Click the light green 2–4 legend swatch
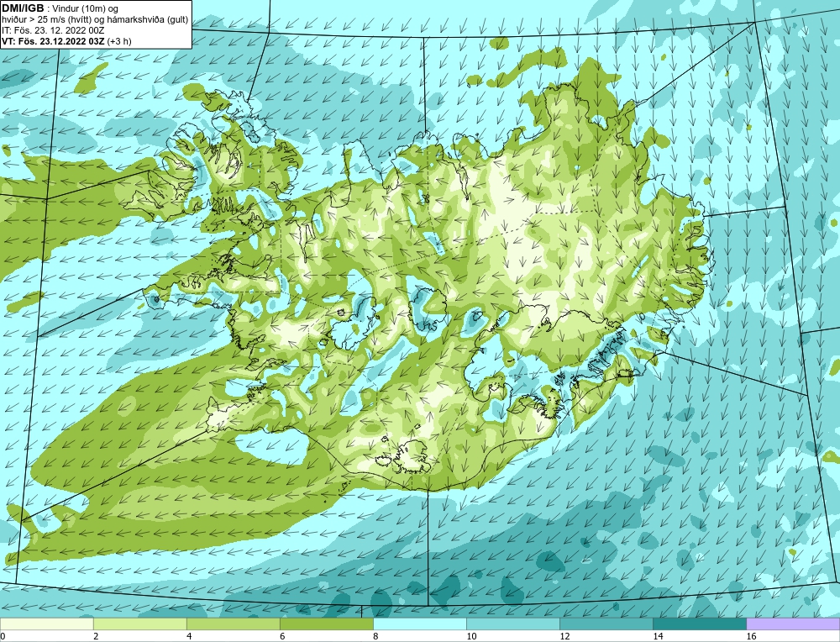The width and height of the screenshot is (840, 642). [x=139, y=624]
